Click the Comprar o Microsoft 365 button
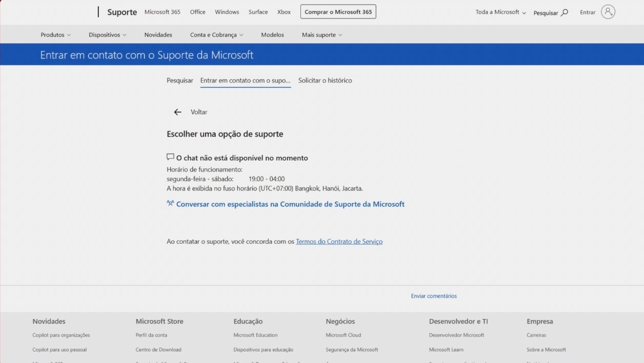This screenshot has height=363, width=644. [338, 12]
